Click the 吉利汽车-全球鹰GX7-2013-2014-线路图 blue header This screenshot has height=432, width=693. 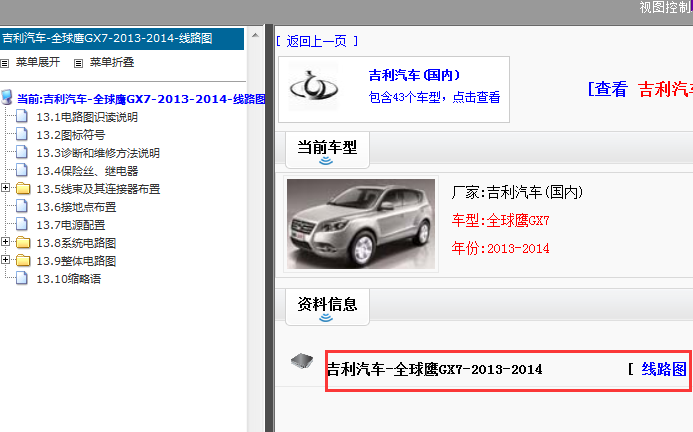click(x=122, y=38)
